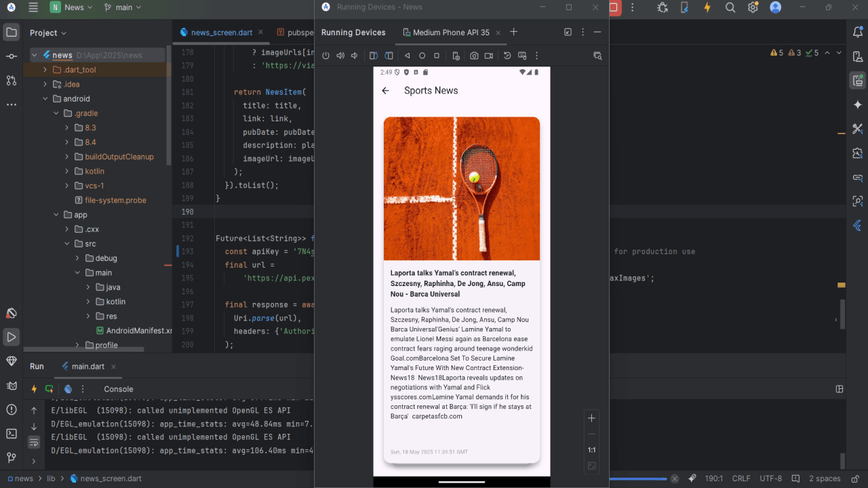Image resolution: width=868 pixels, height=488 pixels.
Task: Collapse the android folder
Action: pos(45,99)
